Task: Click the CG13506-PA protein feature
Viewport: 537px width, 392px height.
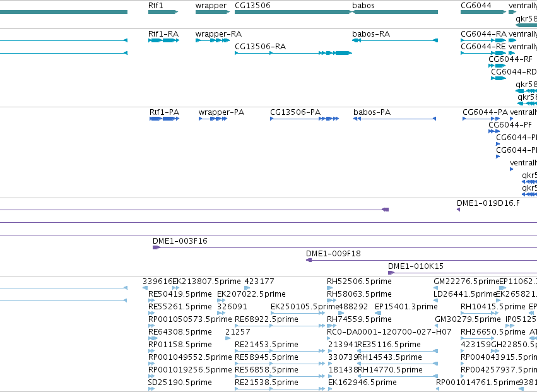Action: click(x=304, y=119)
